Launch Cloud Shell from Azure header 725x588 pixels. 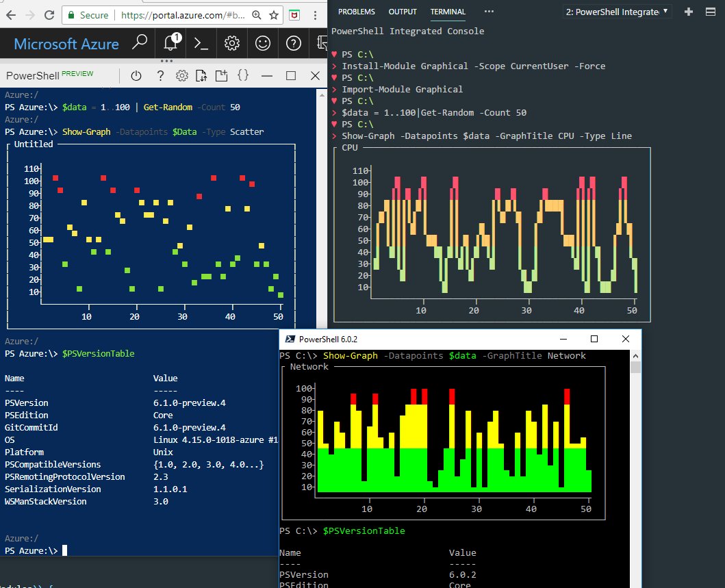[201, 43]
